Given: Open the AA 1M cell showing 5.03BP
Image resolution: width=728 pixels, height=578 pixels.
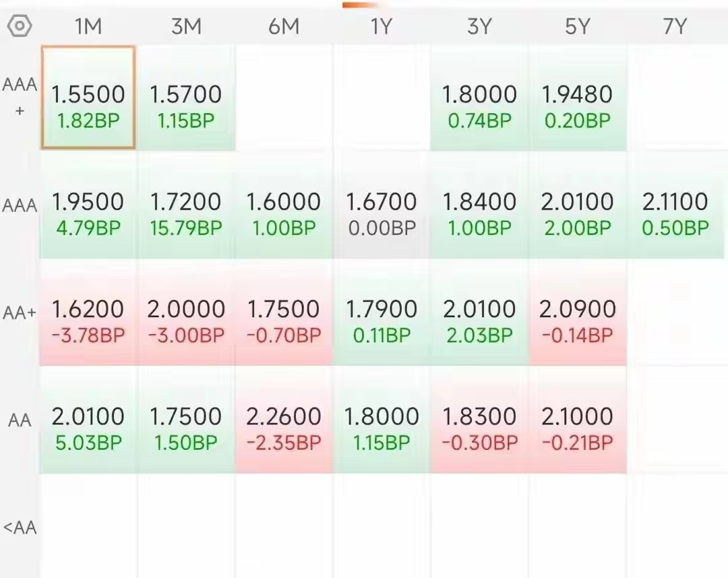Looking at the screenshot, I should click(88, 420).
